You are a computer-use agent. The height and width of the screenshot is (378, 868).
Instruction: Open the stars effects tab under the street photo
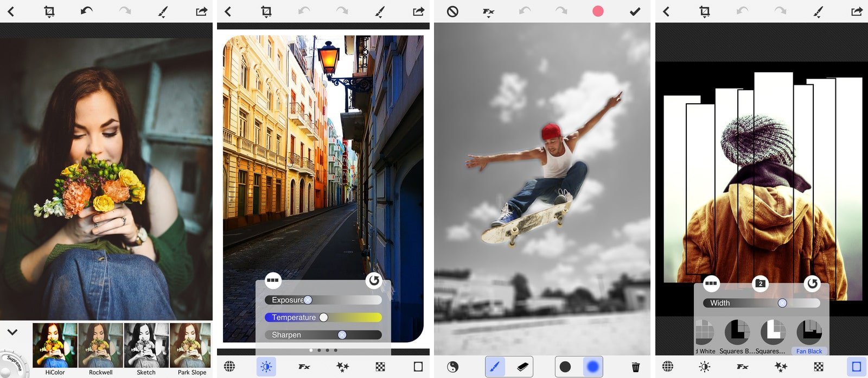tap(342, 367)
